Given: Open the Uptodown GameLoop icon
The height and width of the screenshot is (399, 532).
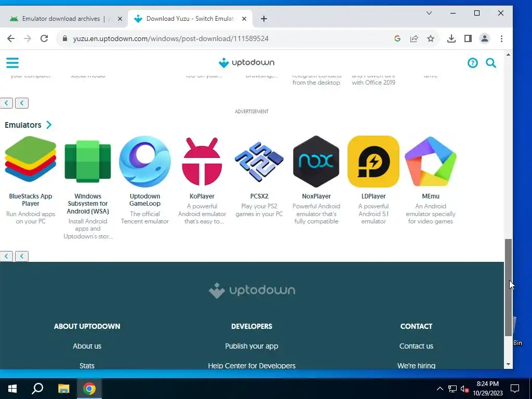Looking at the screenshot, I should click(145, 162).
